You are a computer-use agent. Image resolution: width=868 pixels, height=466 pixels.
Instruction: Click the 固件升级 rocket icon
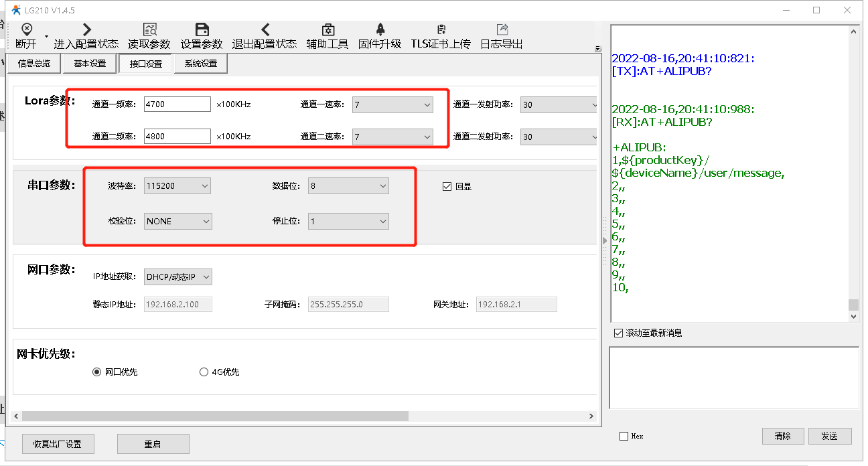coord(380,29)
